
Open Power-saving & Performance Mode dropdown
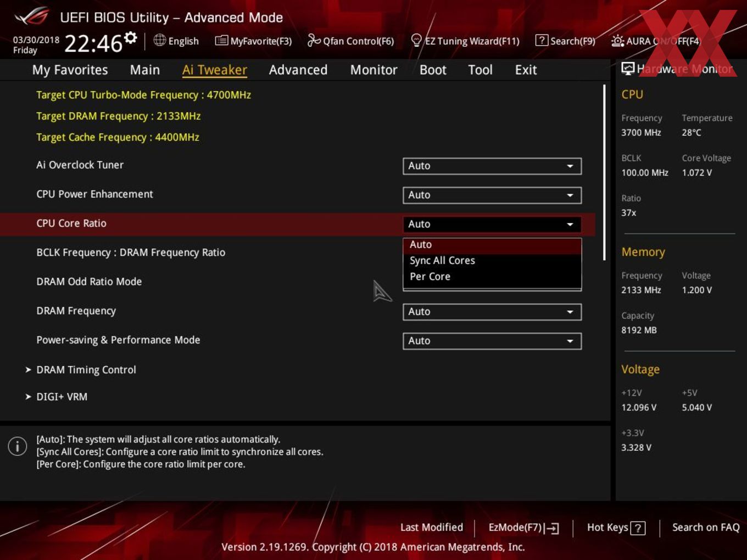click(x=492, y=341)
